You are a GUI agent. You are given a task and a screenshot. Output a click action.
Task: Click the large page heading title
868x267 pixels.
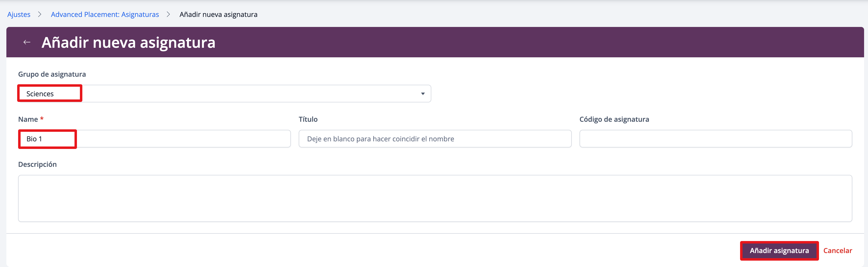[128, 42]
